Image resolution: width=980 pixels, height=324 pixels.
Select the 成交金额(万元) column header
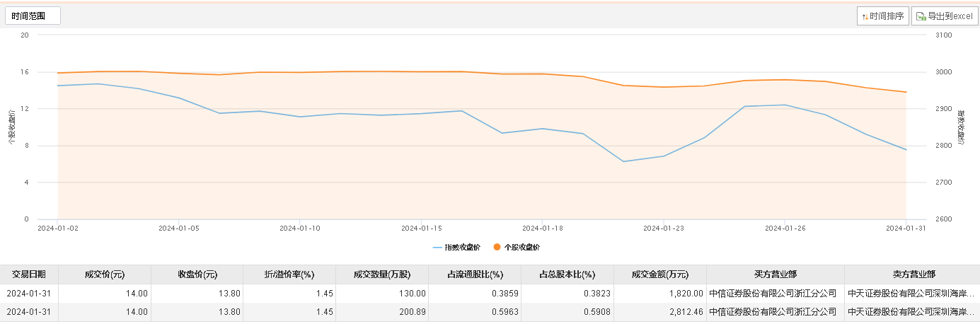(659, 274)
